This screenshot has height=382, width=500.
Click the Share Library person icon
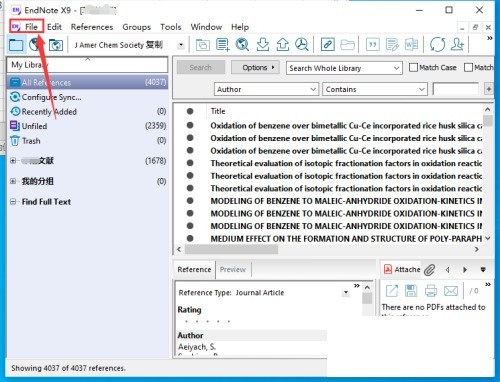point(457,44)
